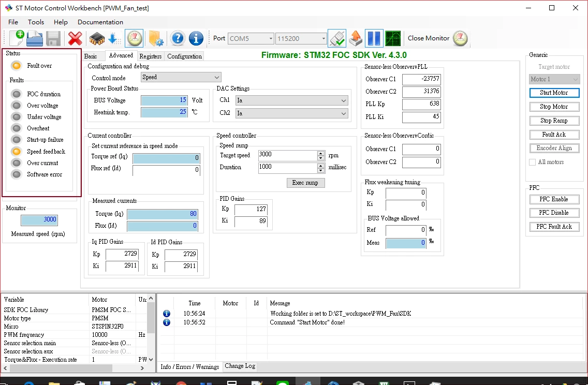
Task: Decrease Duration with down stepper arrow
Action: click(x=320, y=170)
